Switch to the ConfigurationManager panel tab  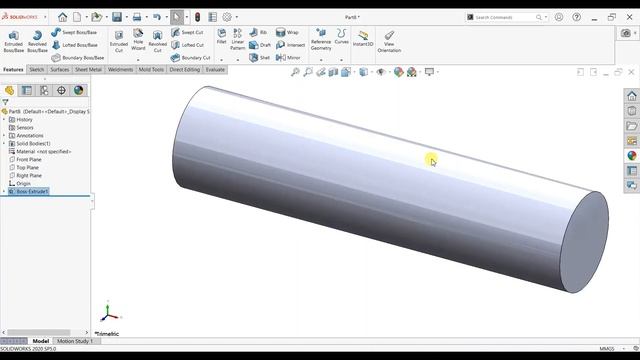click(x=44, y=90)
